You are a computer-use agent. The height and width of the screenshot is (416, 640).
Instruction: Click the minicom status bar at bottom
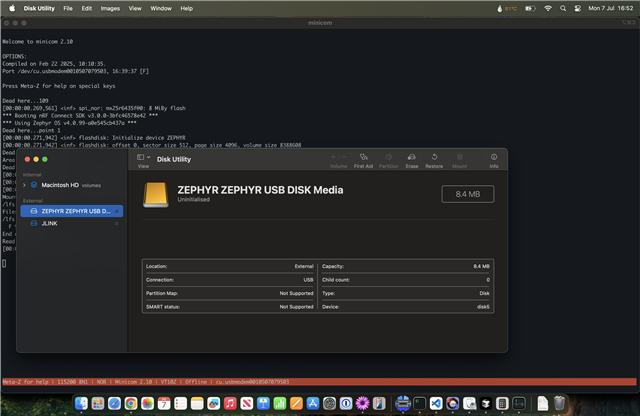[x=319, y=382]
